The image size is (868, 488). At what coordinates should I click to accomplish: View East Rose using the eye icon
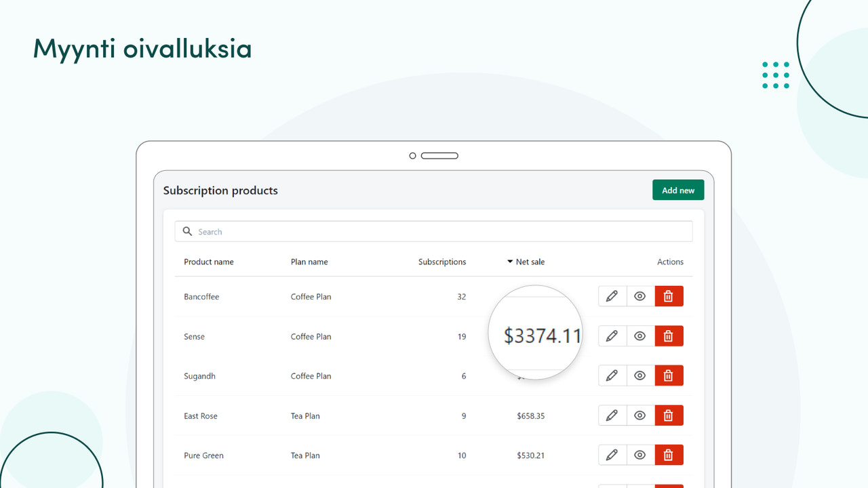(640, 415)
